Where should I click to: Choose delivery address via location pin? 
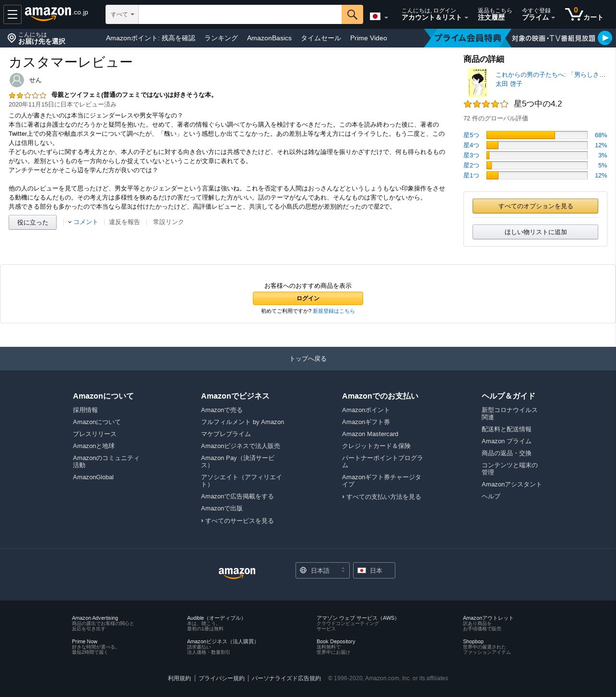tap(36, 38)
